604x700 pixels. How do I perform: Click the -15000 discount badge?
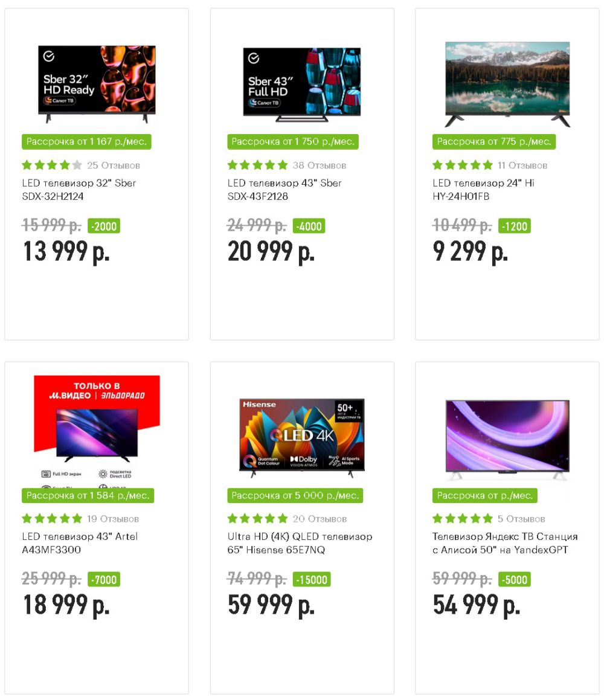(312, 579)
